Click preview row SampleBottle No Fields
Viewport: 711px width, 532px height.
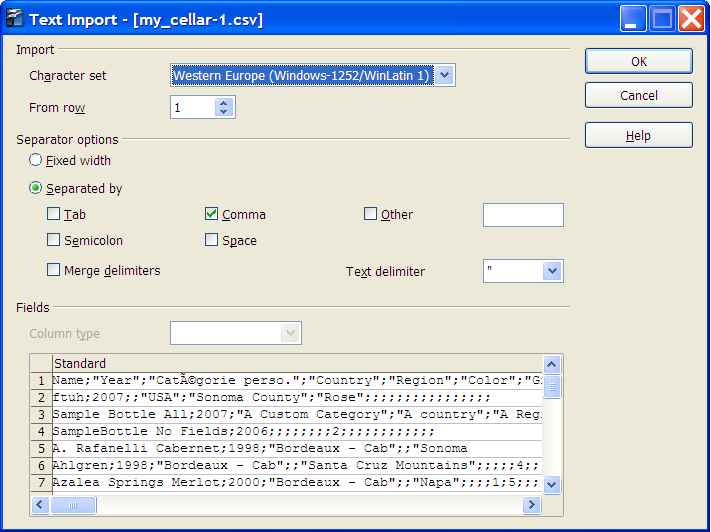click(297, 431)
